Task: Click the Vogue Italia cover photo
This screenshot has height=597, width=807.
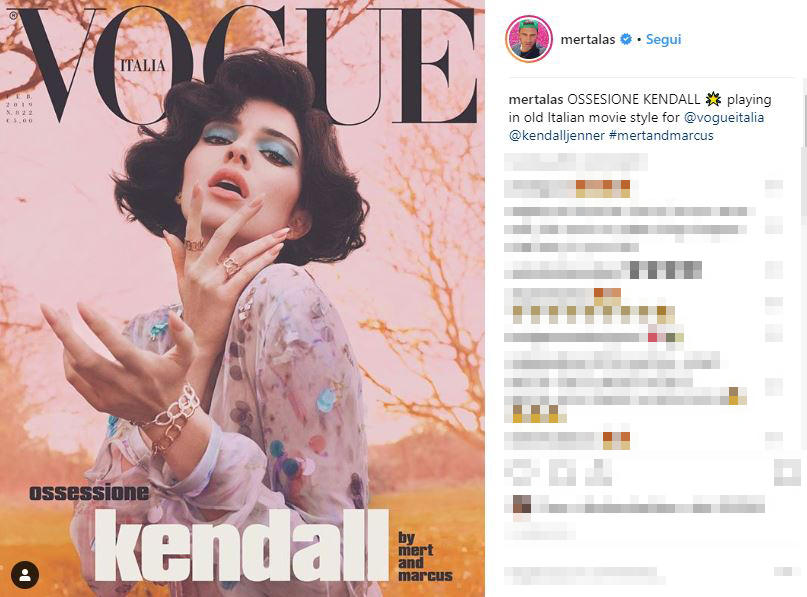Action: [242, 298]
